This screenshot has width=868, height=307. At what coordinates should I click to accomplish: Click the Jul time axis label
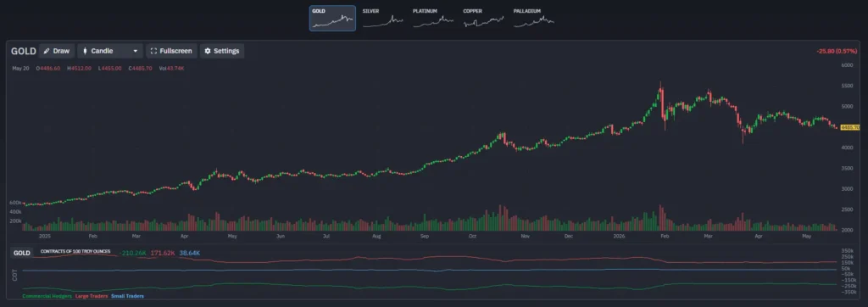tap(326, 236)
